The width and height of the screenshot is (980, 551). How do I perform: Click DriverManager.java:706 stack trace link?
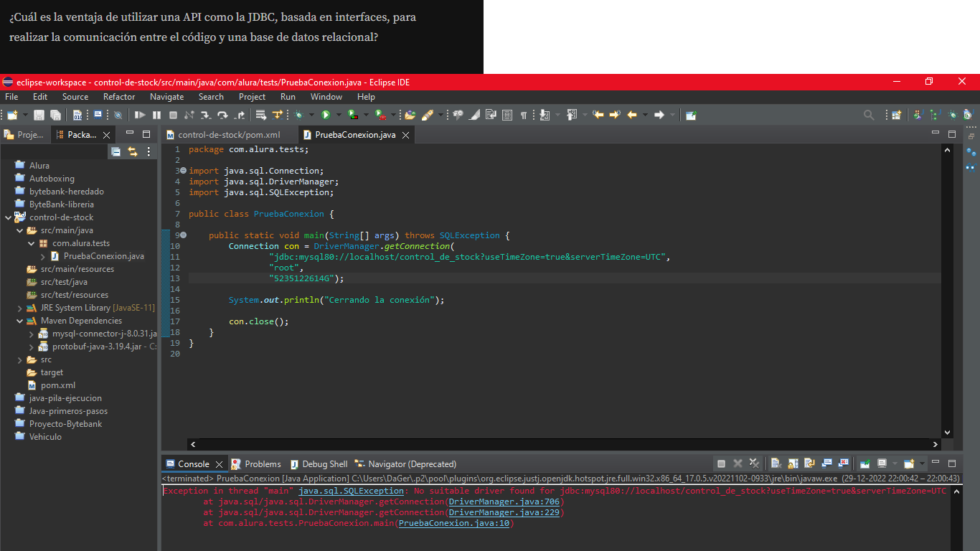tap(504, 501)
